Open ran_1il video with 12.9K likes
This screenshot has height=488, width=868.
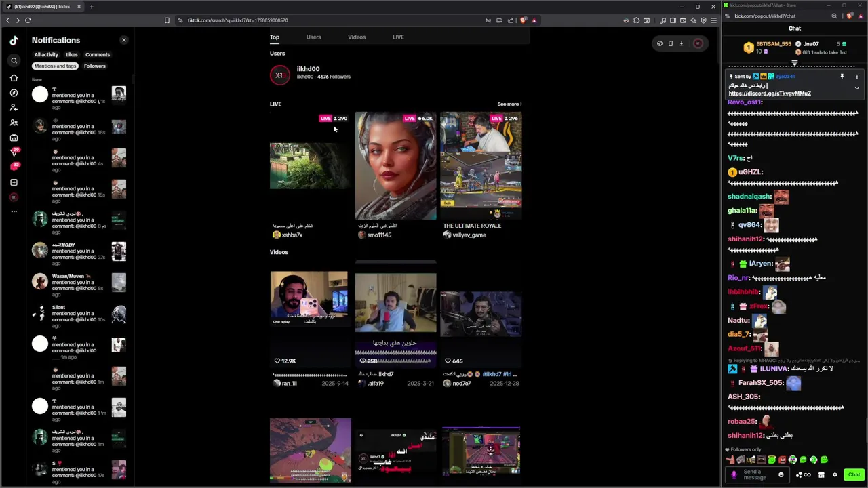pyautogui.click(x=309, y=314)
